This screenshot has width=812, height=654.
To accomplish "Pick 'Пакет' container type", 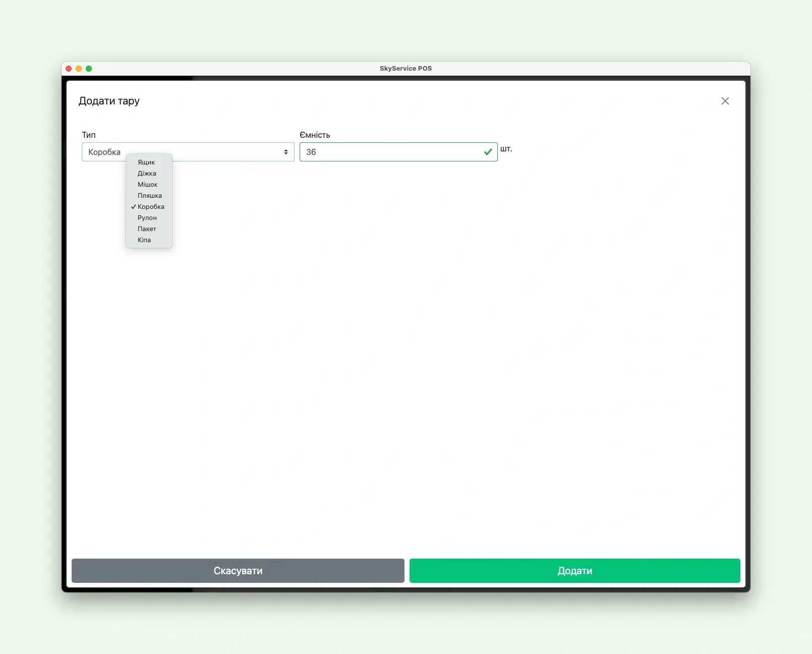I will pyautogui.click(x=149, y=229).
